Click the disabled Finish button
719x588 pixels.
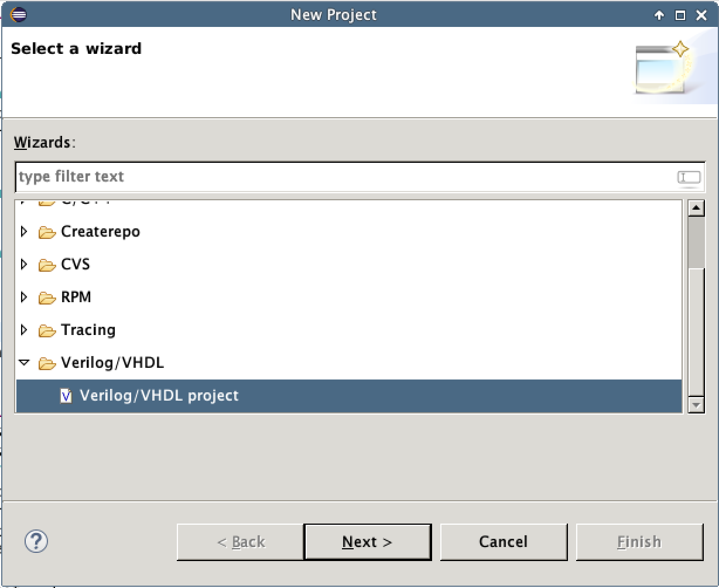click(x=639, y=542)
